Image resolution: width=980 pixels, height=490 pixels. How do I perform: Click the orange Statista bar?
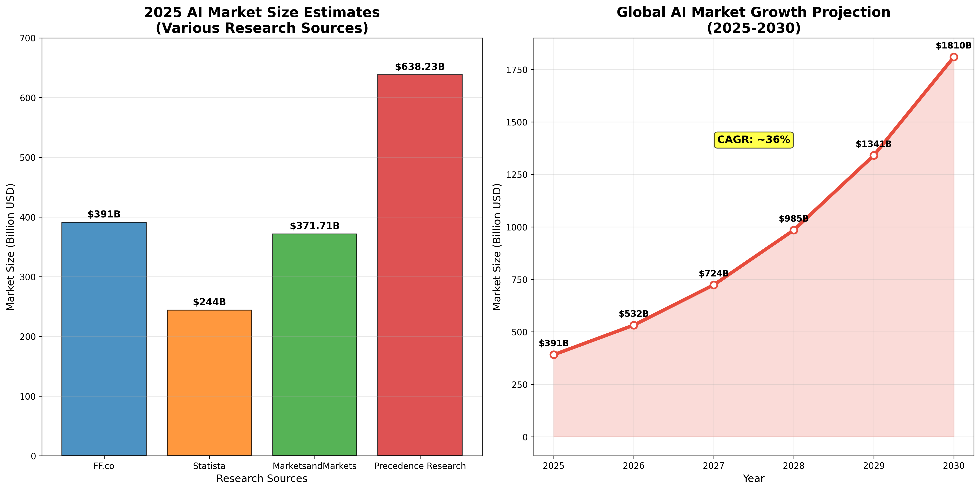[x=209, y=383]
